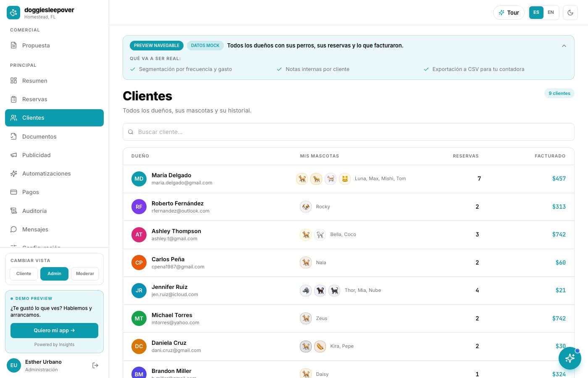588x378 pixels.
Task: Click the $457 amount for María Delgado
Action: [x=559, y=178]
